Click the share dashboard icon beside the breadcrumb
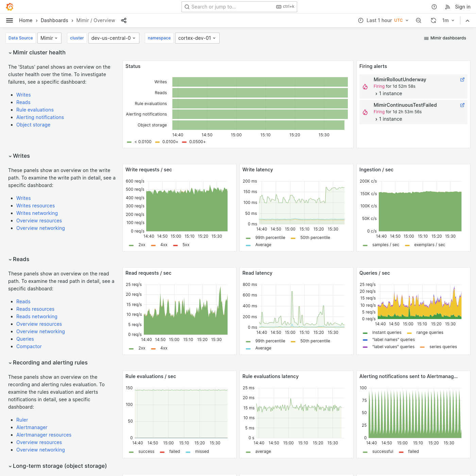The width and height of the screenshot is (476, 476). tap(124, 20)
